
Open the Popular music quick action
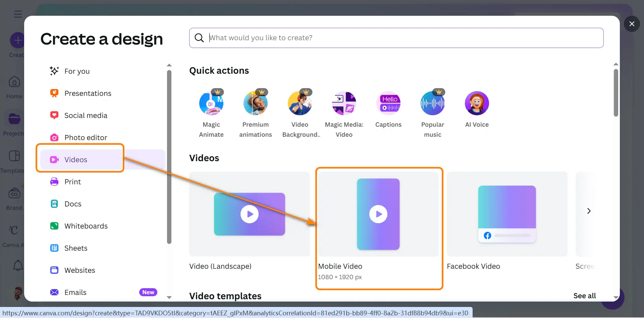[432, 104]
